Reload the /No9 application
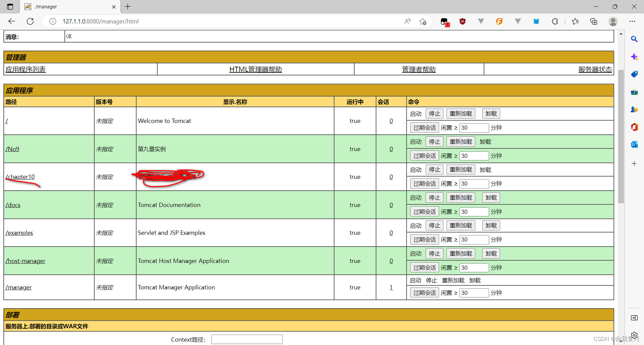This screenshot has width=644, height=345. 461,142
